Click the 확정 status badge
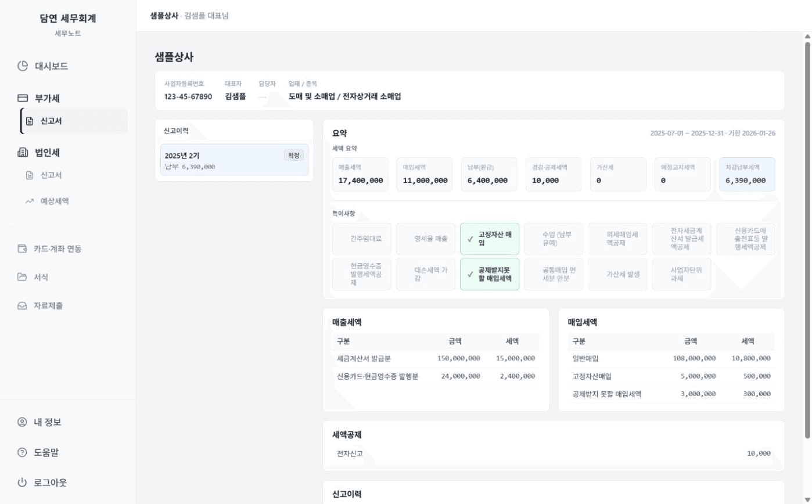 coord(294,155)
